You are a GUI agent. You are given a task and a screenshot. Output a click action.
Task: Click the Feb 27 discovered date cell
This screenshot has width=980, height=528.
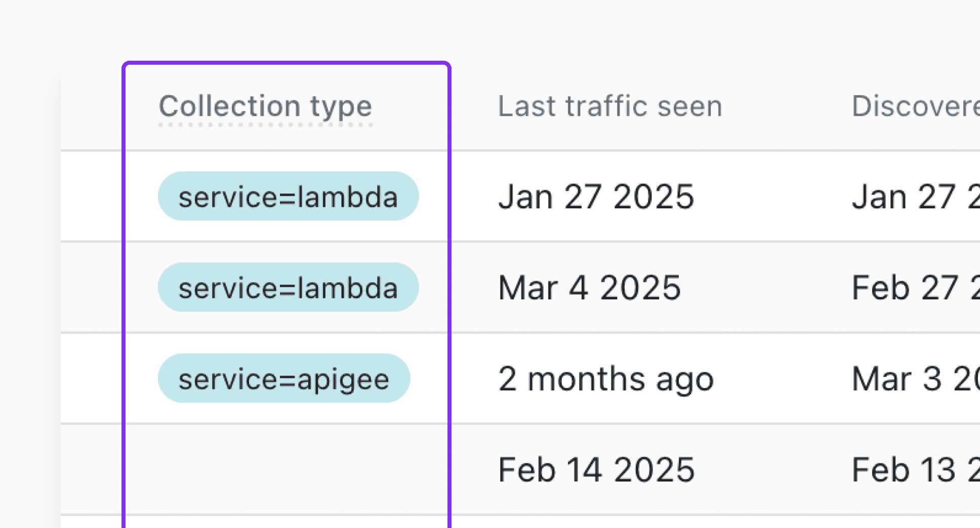pos(915,287)
